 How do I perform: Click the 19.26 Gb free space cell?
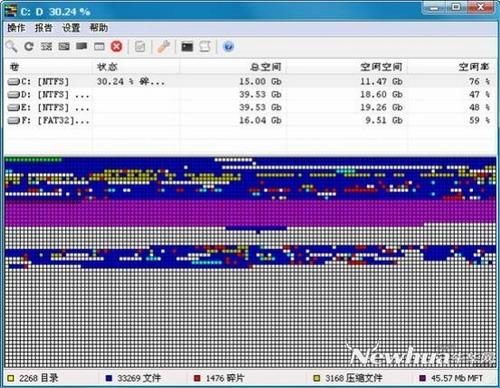381,107
